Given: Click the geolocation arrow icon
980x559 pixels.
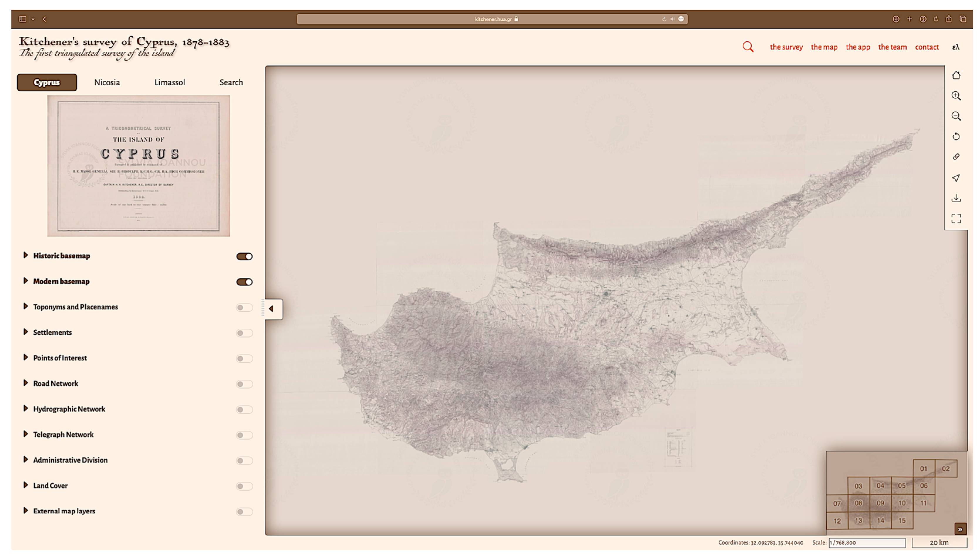Looking at the screenshot, I should pos(956,178).
